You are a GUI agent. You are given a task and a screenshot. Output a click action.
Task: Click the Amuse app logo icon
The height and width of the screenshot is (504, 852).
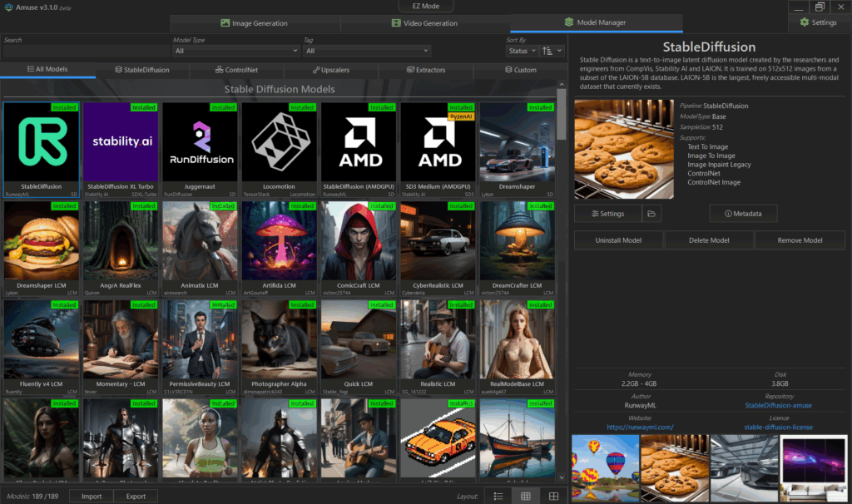pos(8,7)
